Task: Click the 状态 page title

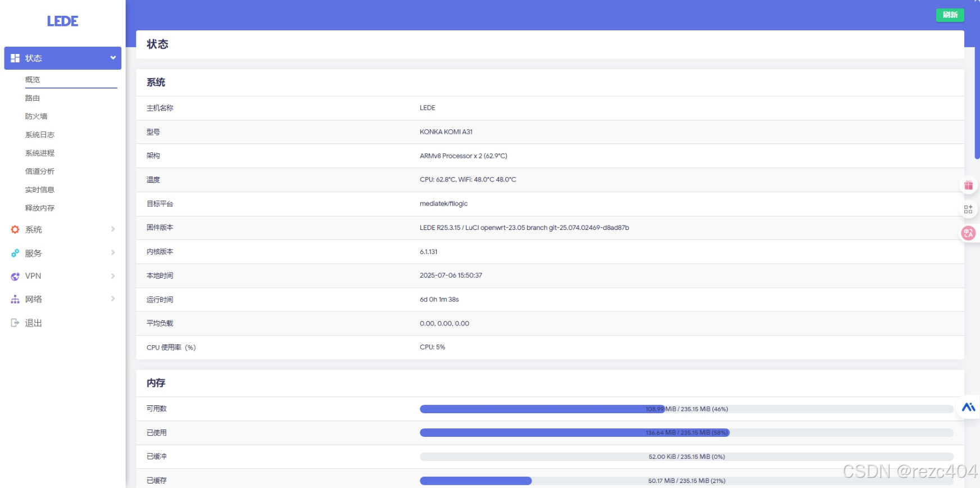Action: [157, 44]
